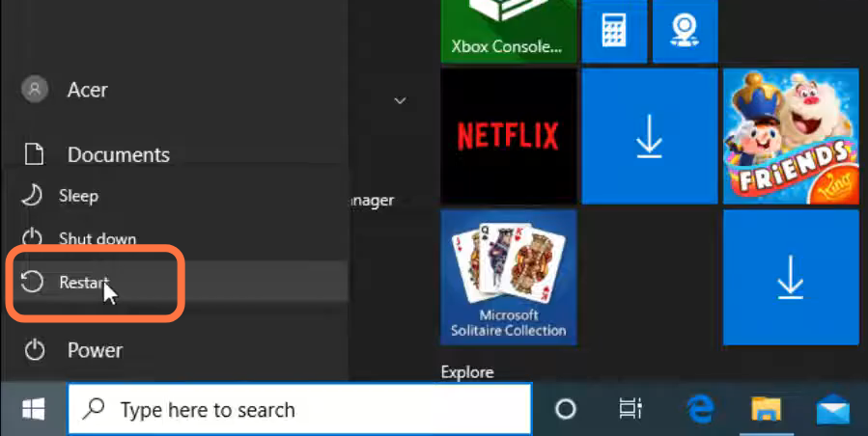
Task: Open the Camera tile
Action: tap(686, 31)
